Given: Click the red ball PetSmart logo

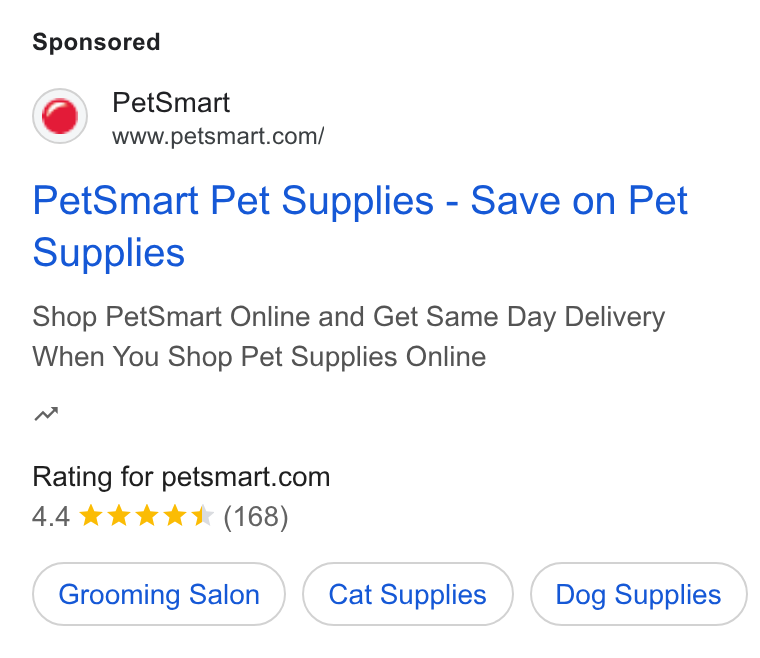Looking at the screenshot, I should [60, 116].
